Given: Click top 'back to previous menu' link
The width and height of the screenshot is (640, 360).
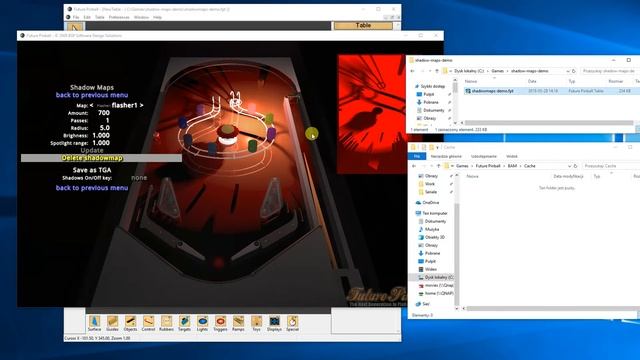Looking at the screenshot, I should click(92, 95).
